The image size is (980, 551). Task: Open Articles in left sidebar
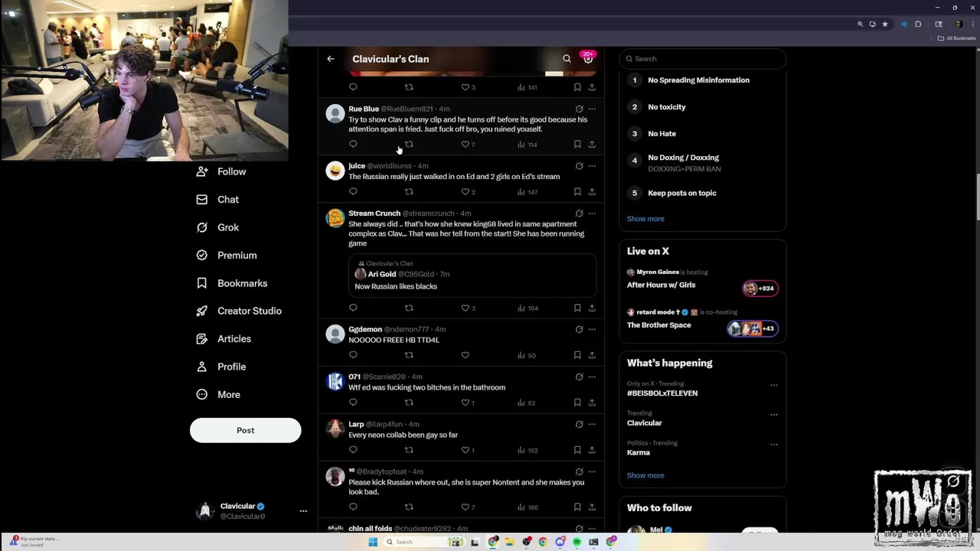pyautogui.click(x=224, y=339)
